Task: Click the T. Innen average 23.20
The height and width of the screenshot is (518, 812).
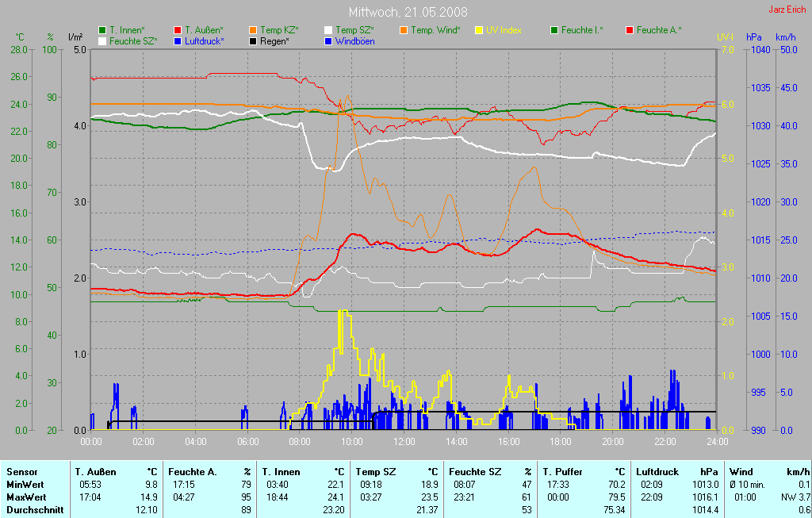Action: click(x=335, y=510)
